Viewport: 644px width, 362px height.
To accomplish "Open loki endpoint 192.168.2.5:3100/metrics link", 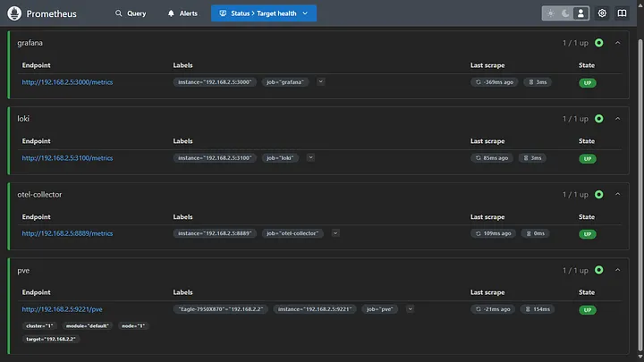I will pos(67,158).
